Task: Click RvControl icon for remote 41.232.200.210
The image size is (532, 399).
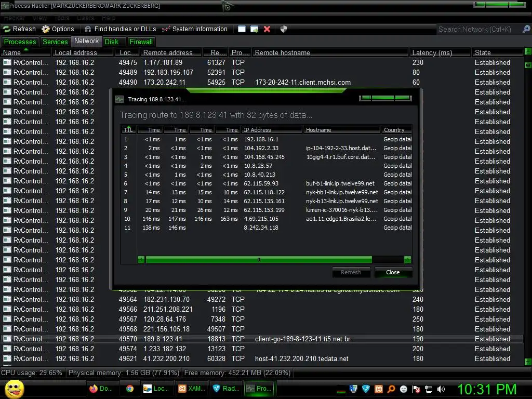Action: [x=7, y=358]
